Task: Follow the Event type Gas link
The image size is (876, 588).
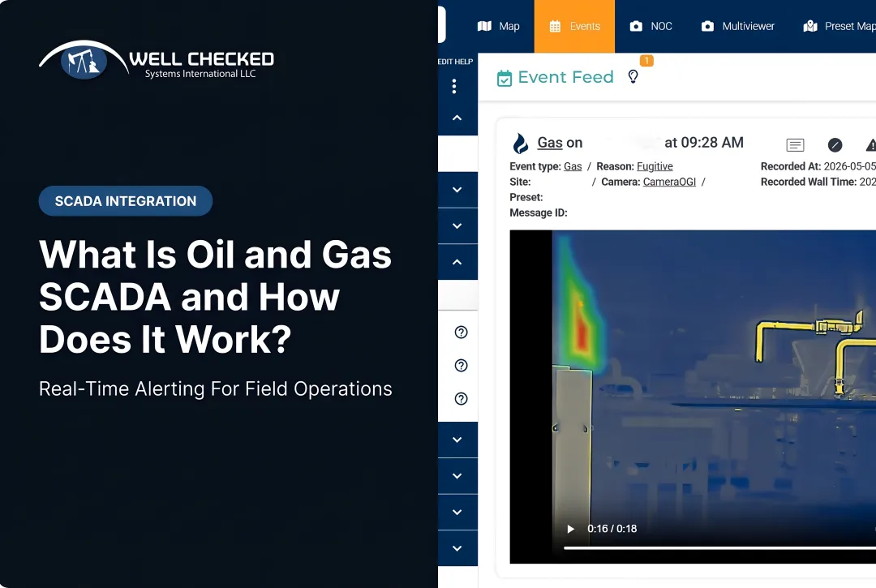Action: 573,166
